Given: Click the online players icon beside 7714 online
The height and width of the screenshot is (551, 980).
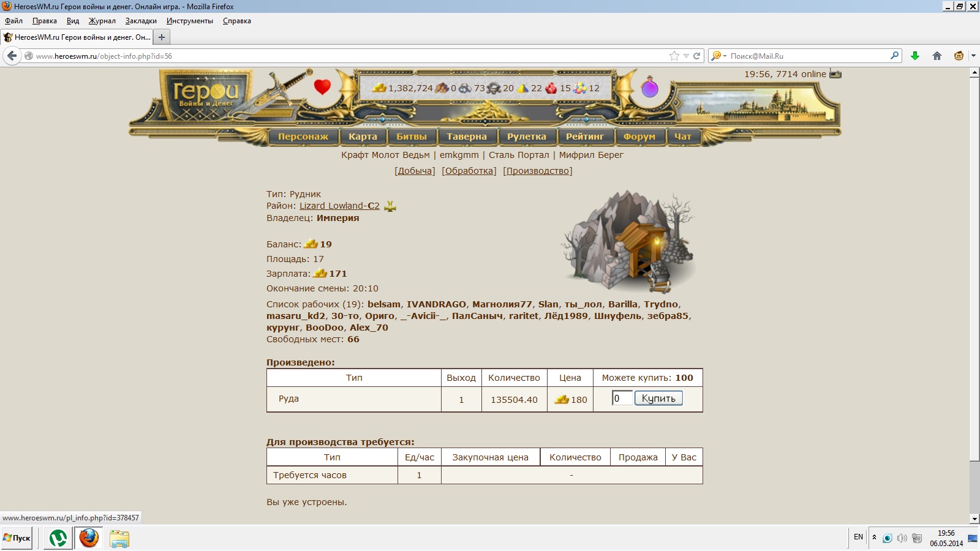Looking at the screenshot, I should click(835, 74).
